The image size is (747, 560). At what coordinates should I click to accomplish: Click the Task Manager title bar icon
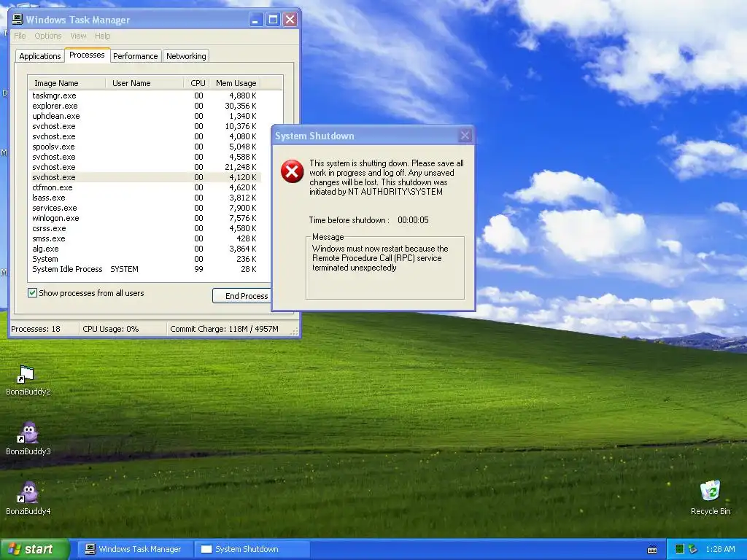18,20
